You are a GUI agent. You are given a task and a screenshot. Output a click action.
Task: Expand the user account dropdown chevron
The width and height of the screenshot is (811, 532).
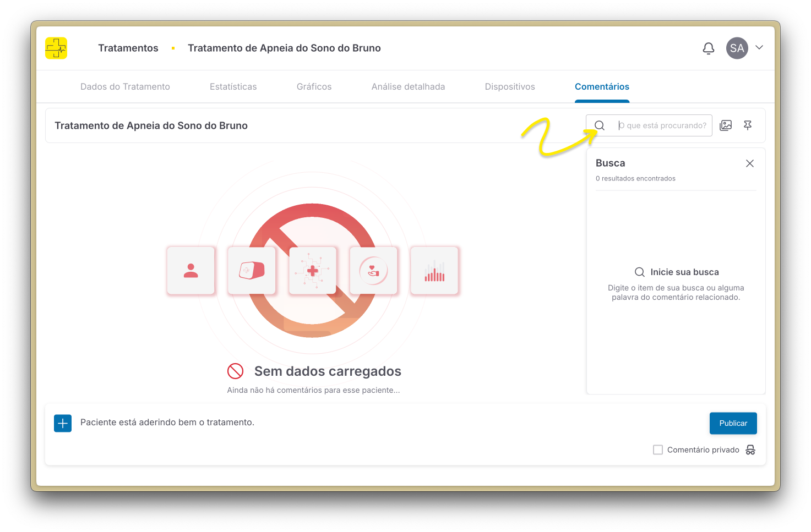point(759,48)
